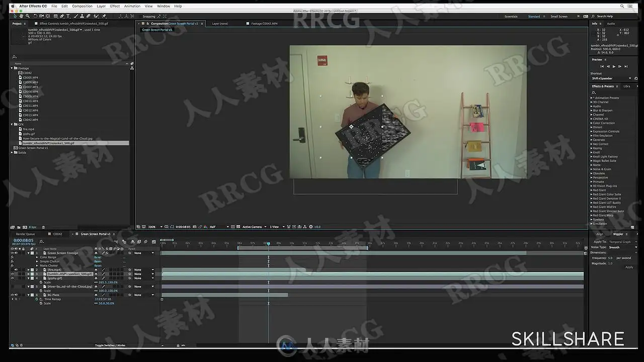Toggle Matte Choker effect fx switch
Image resolution: width=644 pixels, height=362 pixels.
click(12, 265)
